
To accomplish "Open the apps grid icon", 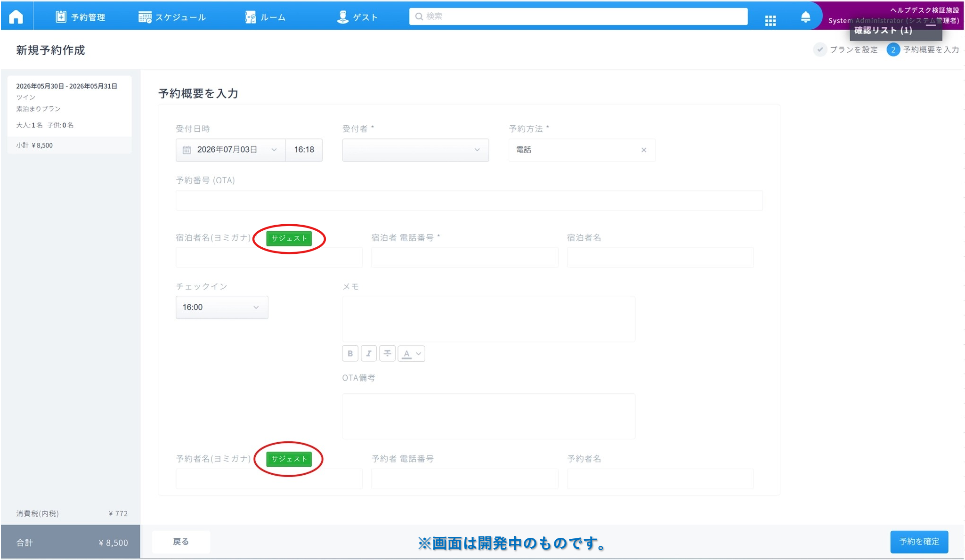I will pyautogui.click(x=770, y=20).
